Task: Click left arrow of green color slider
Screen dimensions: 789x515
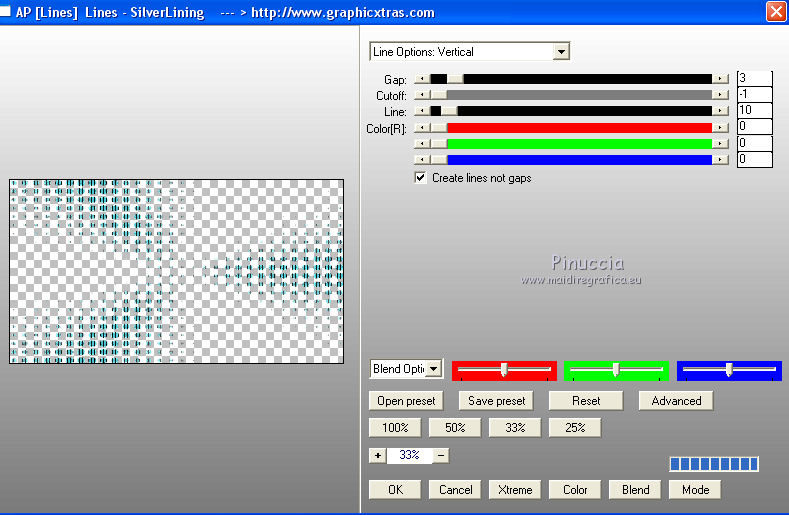Action: pos(422,144)
